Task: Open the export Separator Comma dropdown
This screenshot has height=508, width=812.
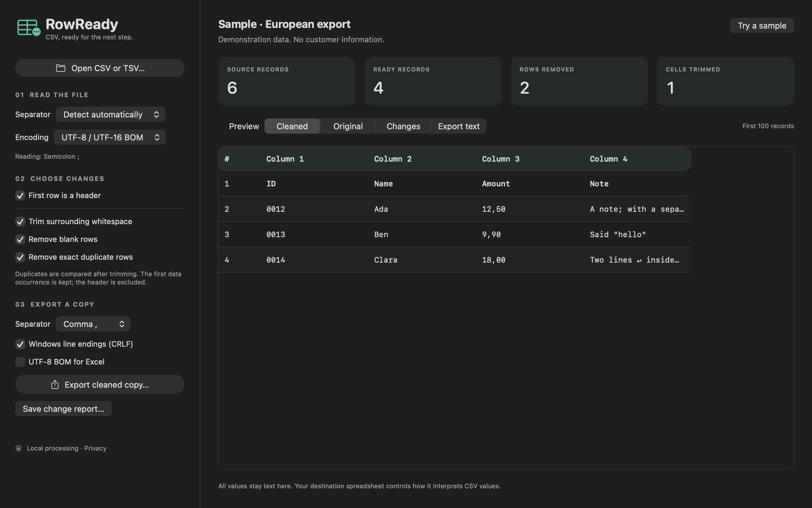Action: point(93,324)
